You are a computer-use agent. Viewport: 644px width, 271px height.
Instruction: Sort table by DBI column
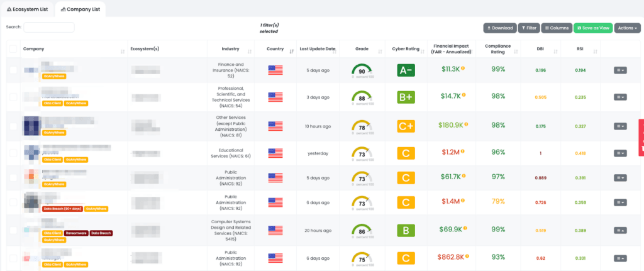pos(555,52)
